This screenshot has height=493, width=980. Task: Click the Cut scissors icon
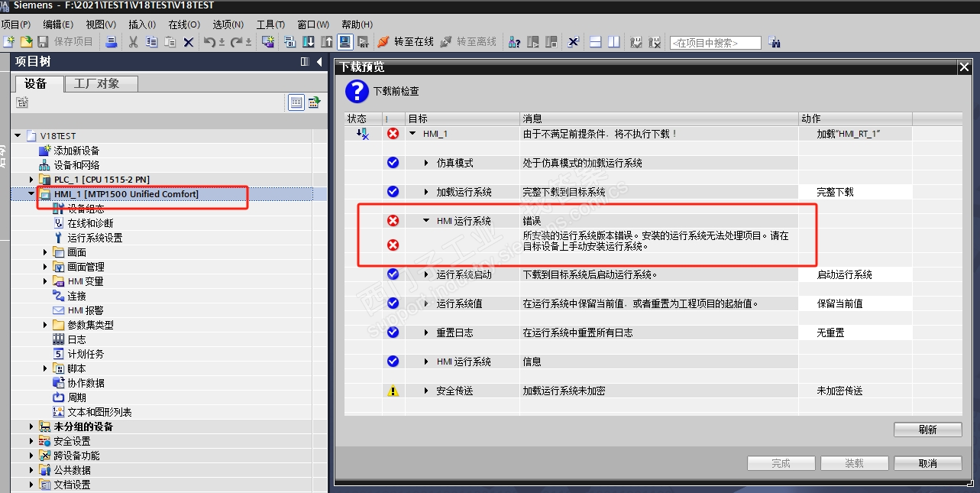[133, 42]
